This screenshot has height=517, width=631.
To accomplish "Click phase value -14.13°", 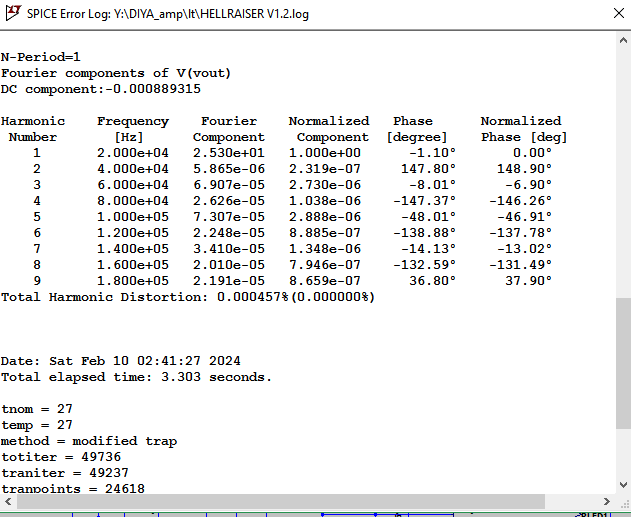I will 428,249.
